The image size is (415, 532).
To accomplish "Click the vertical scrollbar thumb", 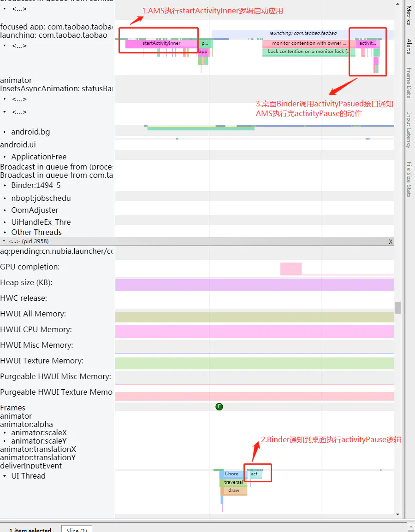I will pyautogui.click(x=397, y=308).
